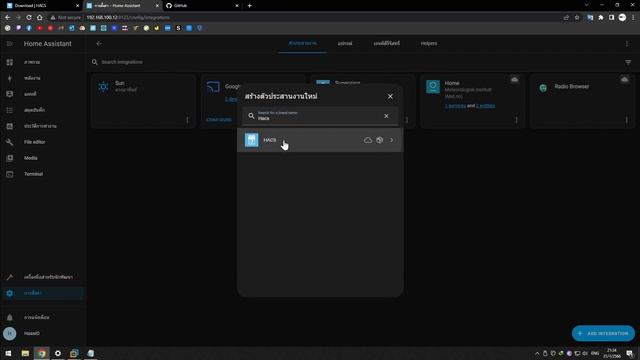Click the ENG language indicator in the tray
Viewport: 640px width, 360px height.
tap(595, 353)
